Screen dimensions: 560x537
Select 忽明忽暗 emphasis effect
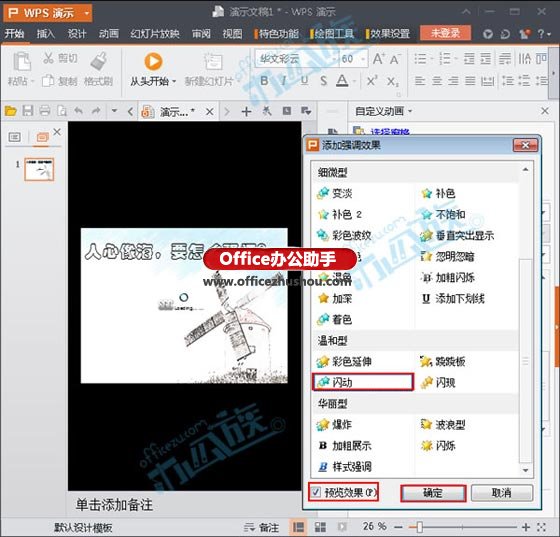click(x=448, y=256)
